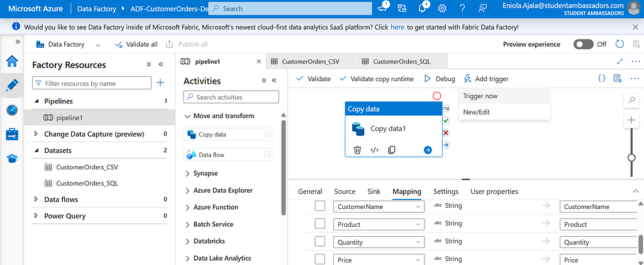Click the discard all trash icon
The image size is (644, 265).
(636, 44)
